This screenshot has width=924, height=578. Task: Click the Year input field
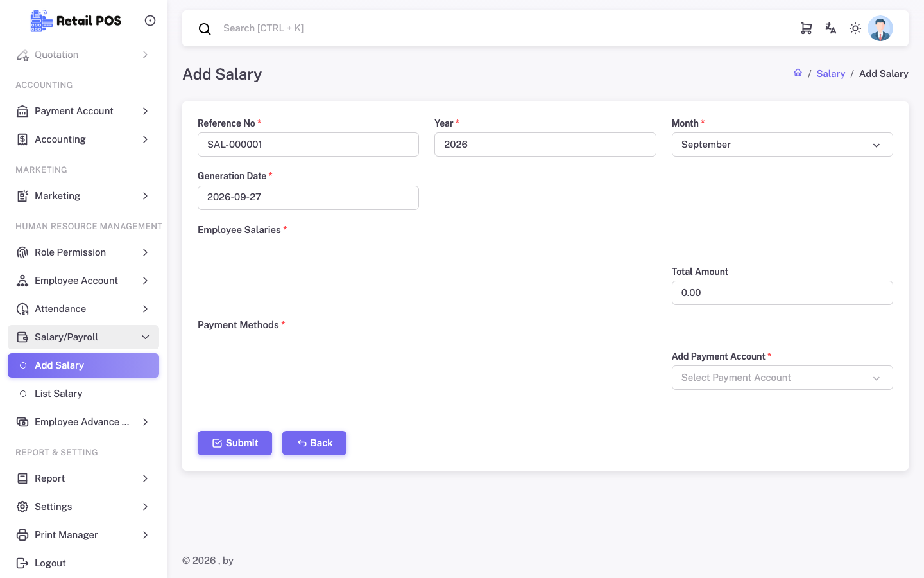tap(545, 144)
